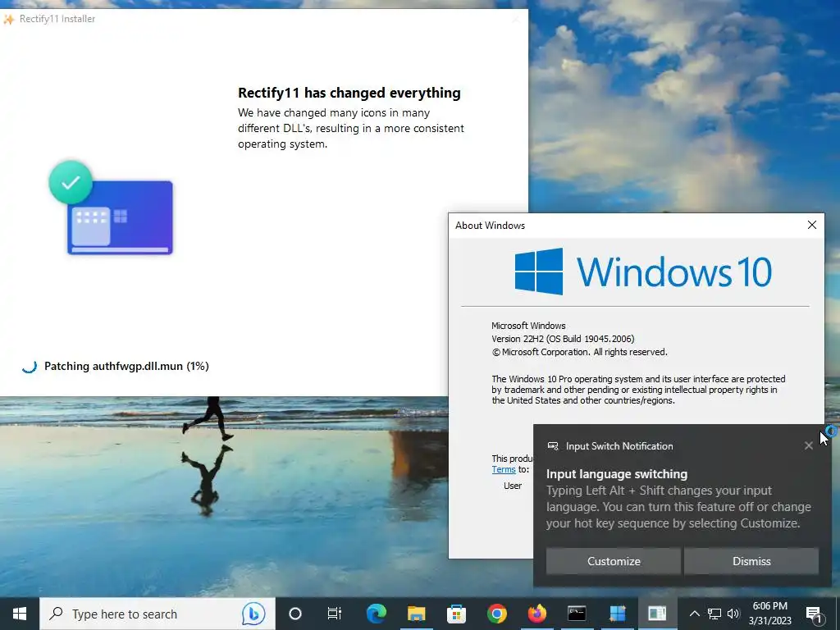Launch Microsoft Edge from the taskbar
The height and width of the screenshot is (630, 840).
point(376,614)
